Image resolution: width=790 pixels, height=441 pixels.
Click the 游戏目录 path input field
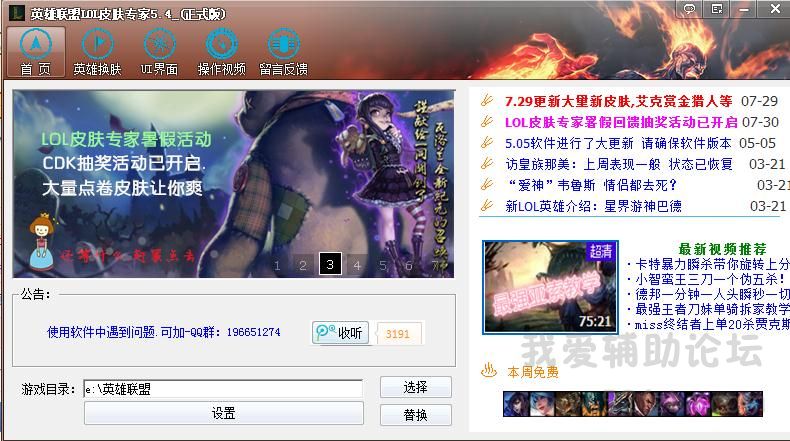(x=223, y=389)
